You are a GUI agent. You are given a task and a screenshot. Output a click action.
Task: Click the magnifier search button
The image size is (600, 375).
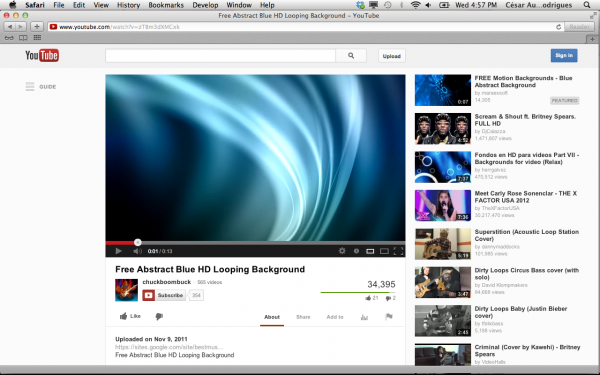351,56
